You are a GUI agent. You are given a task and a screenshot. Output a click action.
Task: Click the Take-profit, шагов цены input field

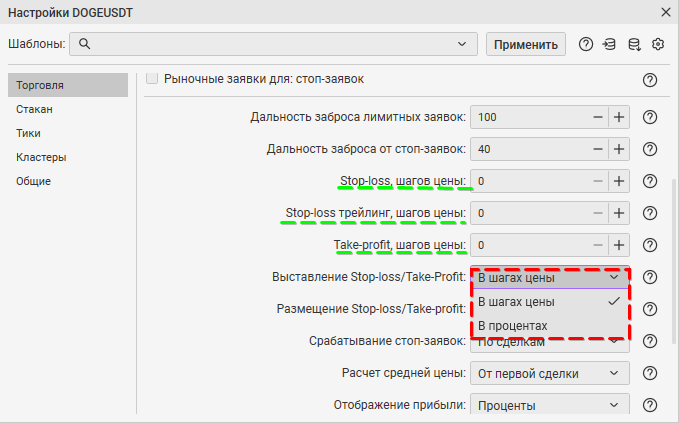[x=529, y=245]
